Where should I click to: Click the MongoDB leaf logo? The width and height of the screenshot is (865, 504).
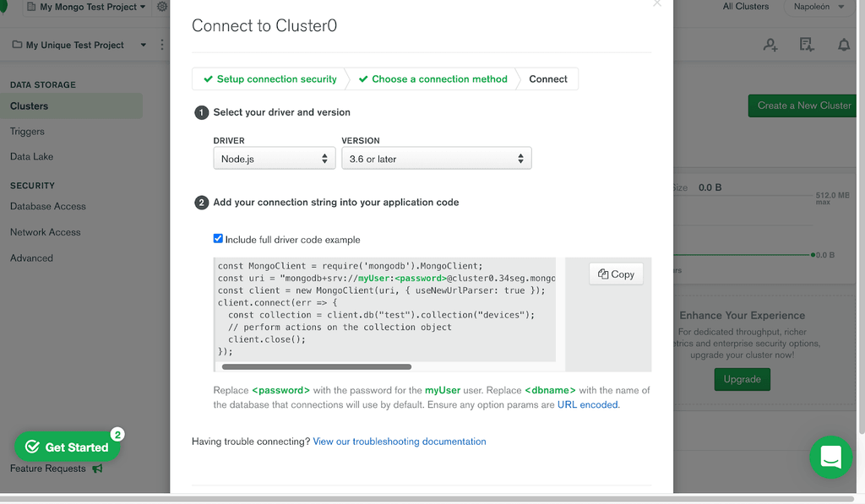point(3,10)
